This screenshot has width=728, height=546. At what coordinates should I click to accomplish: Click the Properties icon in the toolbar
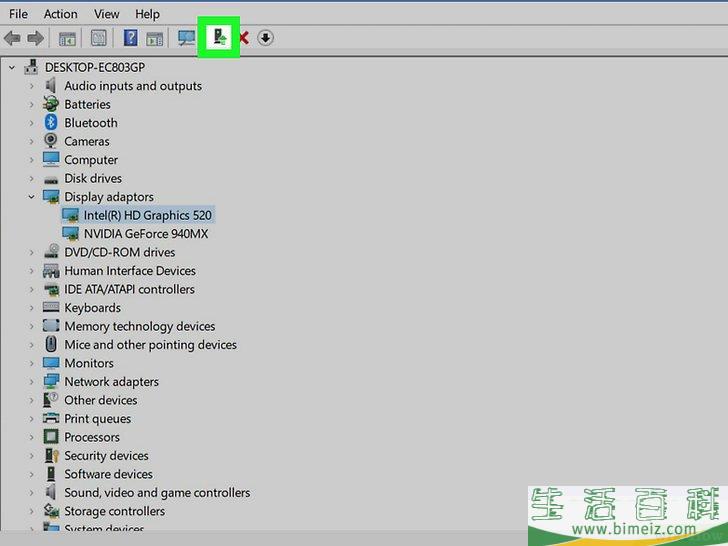click(x=99, y=38)
